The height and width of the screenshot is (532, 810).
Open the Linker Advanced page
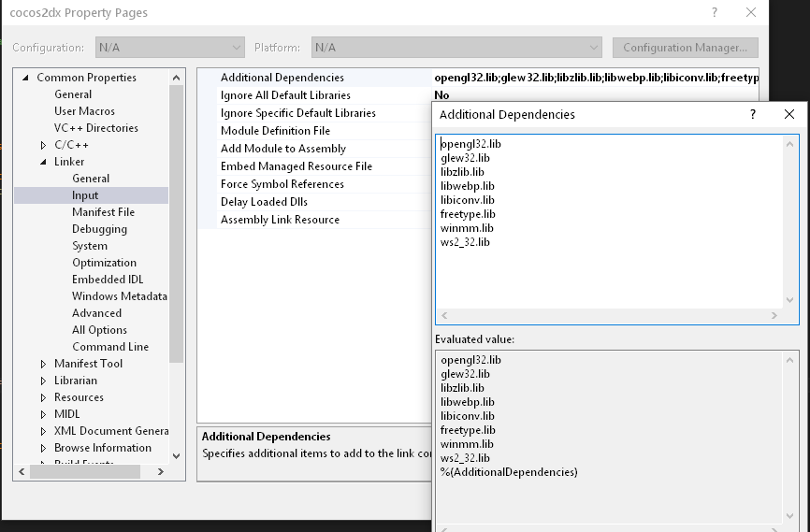coord(96,313)
